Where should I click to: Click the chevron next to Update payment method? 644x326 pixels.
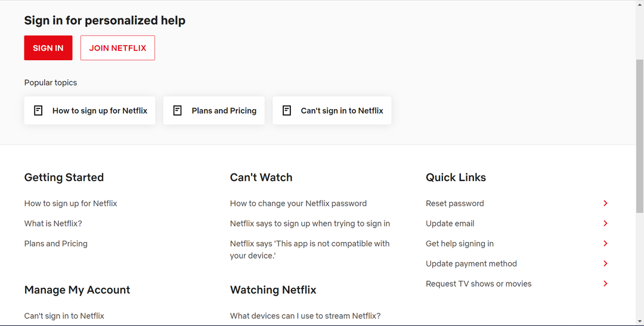click(605, 263)
